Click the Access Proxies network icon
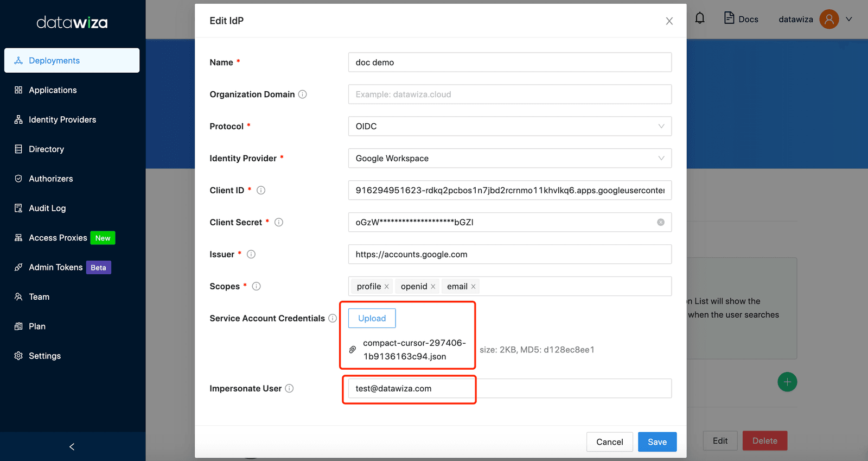Viewport: 868px width, 461px height. pos(18,238)
